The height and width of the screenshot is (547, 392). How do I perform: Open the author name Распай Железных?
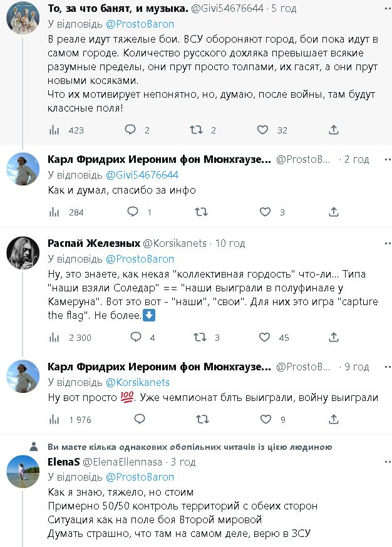point(94,243)
